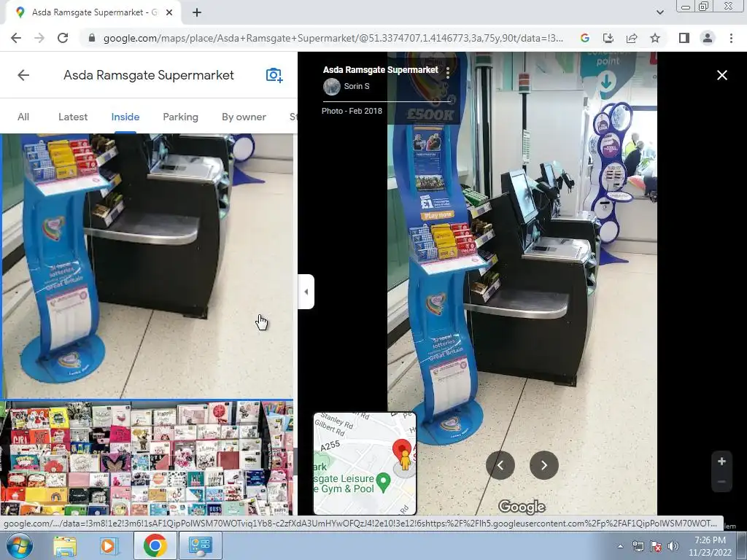Select the URL in the address bar

333,38
